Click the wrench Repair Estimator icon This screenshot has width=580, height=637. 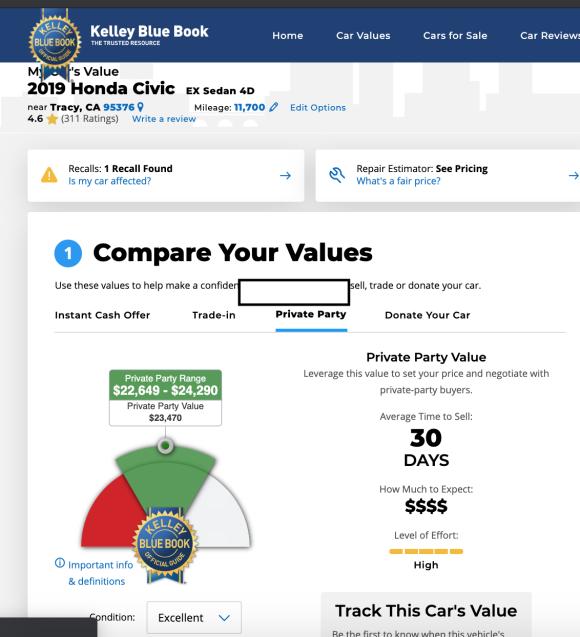[337, 175]
